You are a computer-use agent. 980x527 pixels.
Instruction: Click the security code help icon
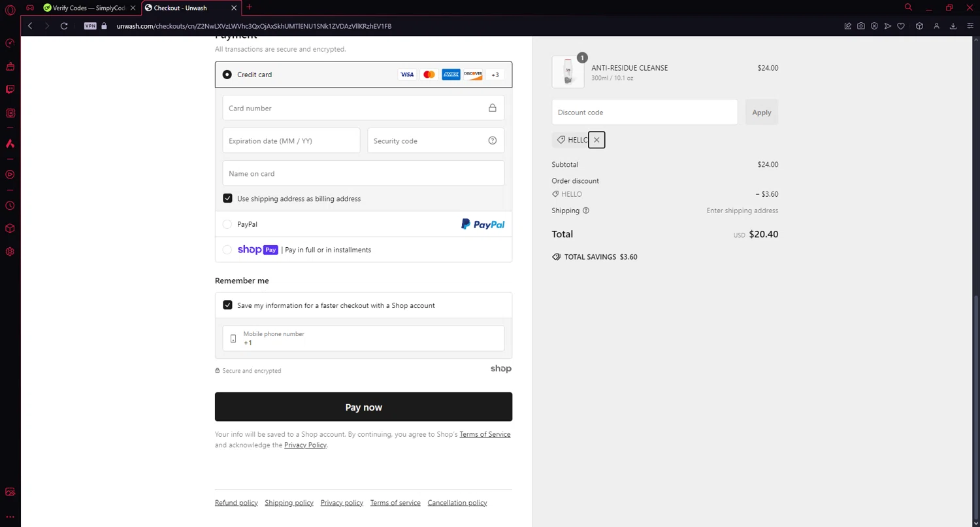(493, 141)
